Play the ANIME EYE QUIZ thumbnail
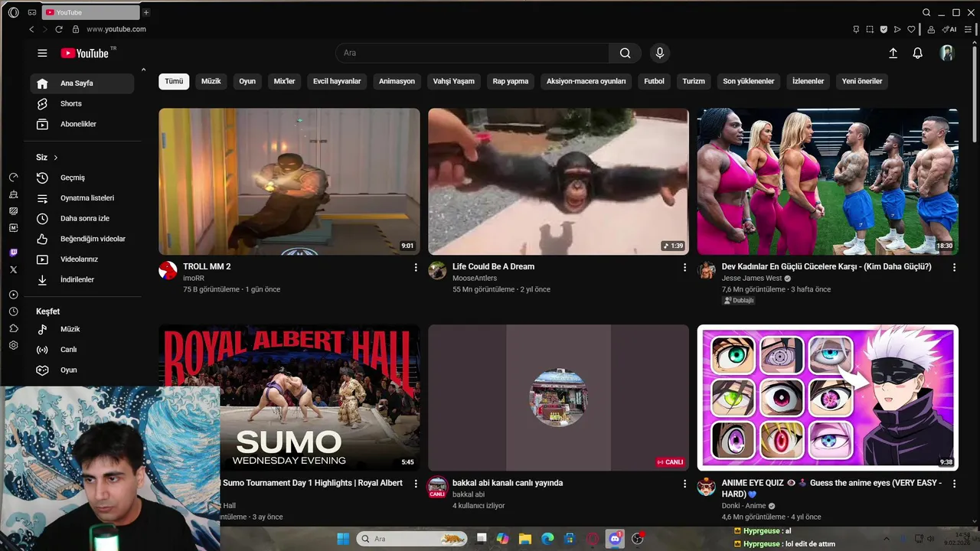 tap(828, 398)
